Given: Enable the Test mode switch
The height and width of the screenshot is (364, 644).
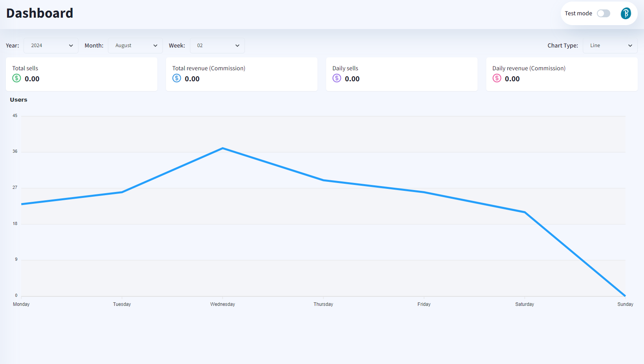Looking at the screenshot, I should (x=603, y=13).
